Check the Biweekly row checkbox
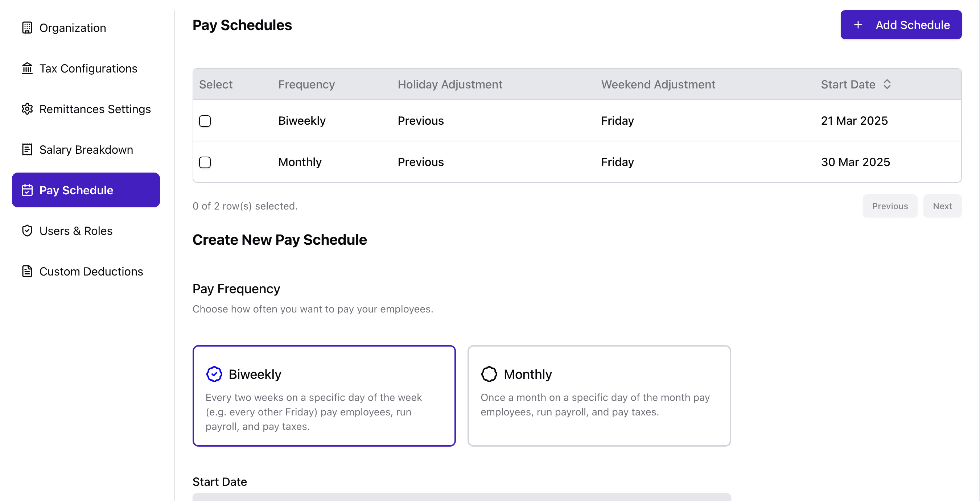Image resolution: width=980 pixels, height=501 pixels. click(205, 121)
